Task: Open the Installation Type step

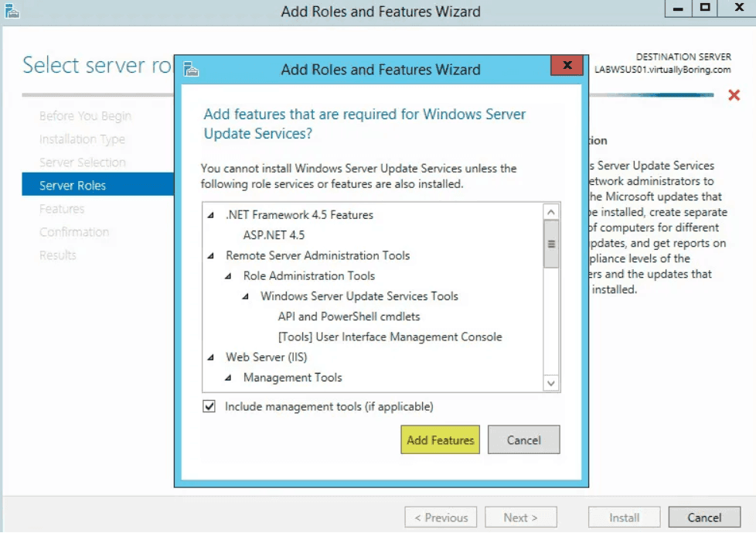Action: click(x=82, y=139)
